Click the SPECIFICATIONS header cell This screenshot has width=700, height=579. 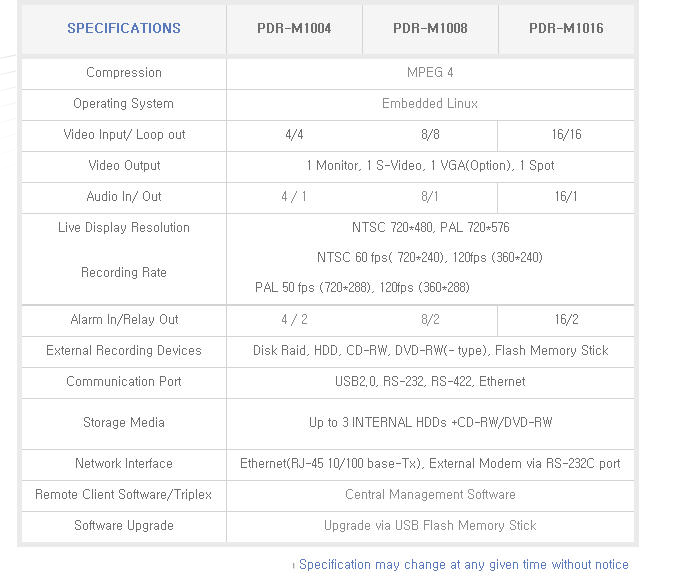coord(124,28)
